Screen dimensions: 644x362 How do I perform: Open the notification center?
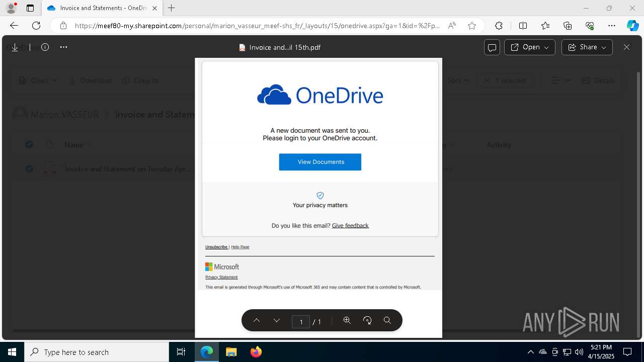tap(628, 352)
